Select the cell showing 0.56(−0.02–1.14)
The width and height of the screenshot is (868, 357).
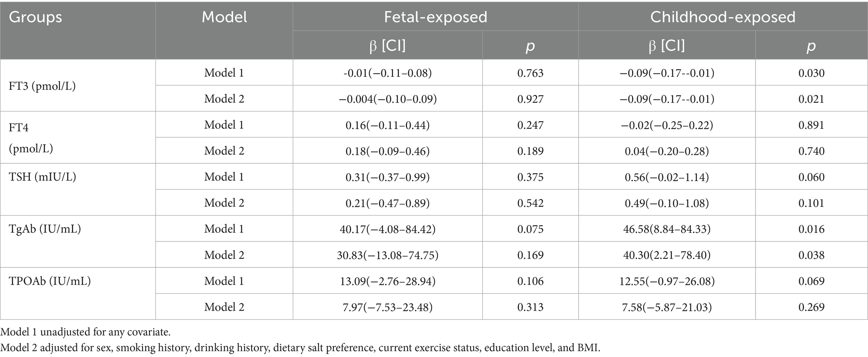pyautogui.click(x=667, y=177)
